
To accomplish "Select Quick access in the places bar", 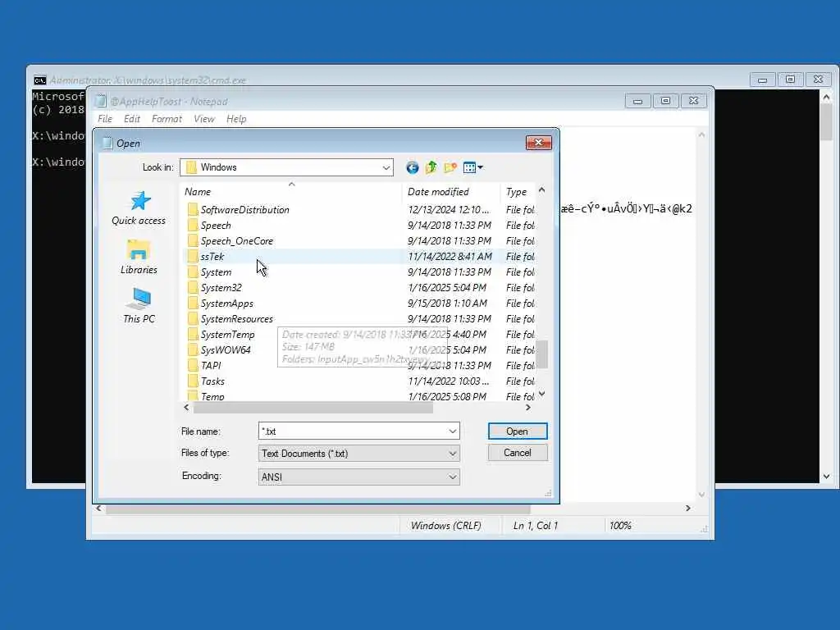I will 139,208.
